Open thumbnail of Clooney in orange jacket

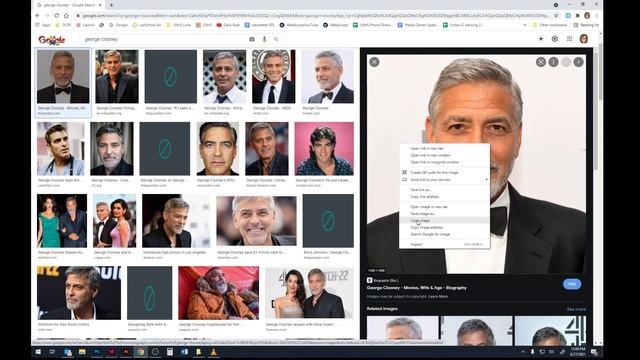tap(218, 293)
